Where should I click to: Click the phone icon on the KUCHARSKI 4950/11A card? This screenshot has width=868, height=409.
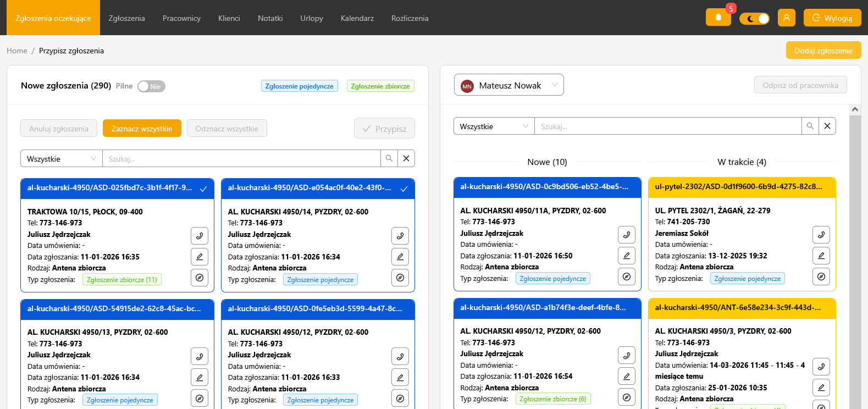(x=627, y=235)
